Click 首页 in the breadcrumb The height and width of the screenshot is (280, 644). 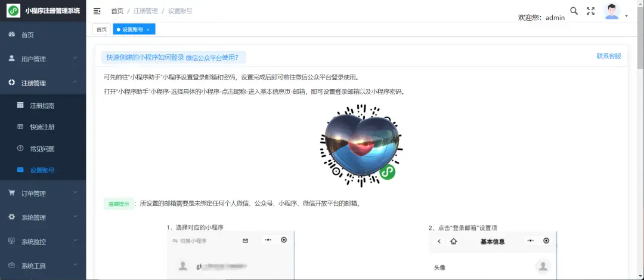117,11
